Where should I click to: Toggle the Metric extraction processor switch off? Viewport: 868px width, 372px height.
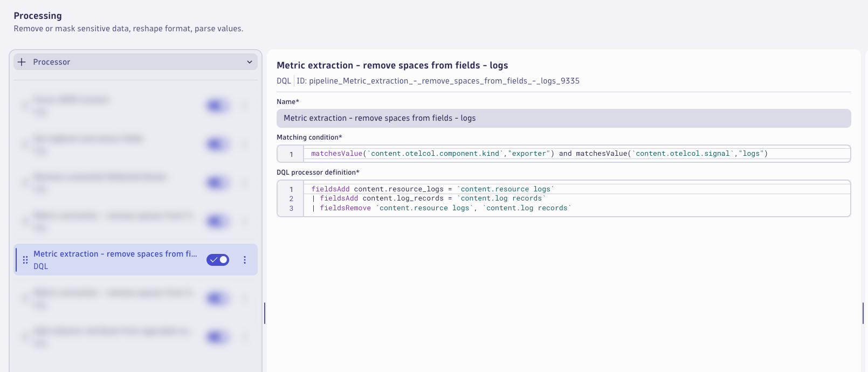coord(218,260)
